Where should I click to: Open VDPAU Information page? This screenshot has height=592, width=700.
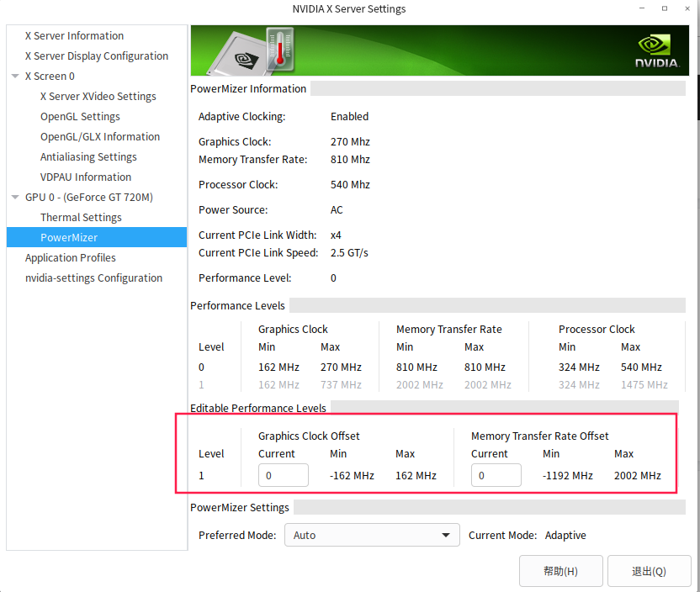[x=86, y=177]
